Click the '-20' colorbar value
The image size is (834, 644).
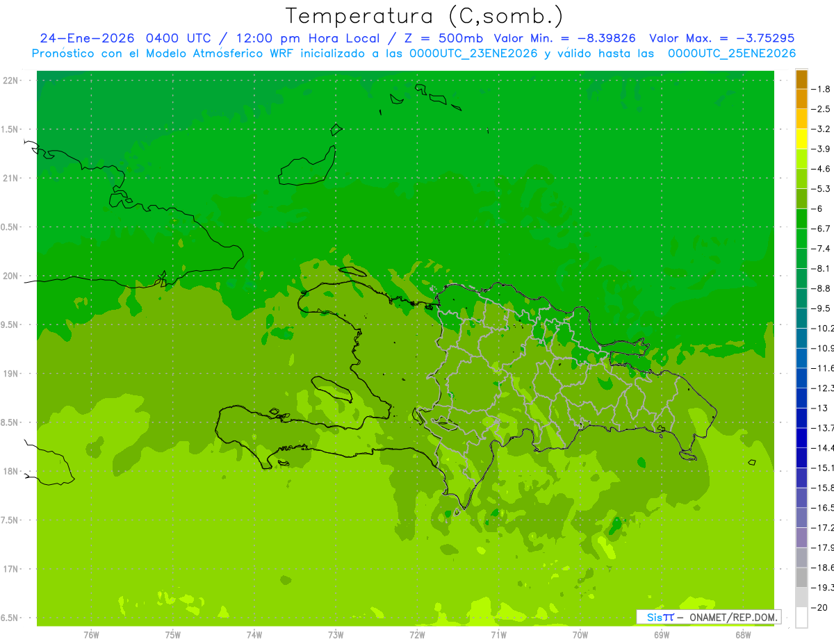[x=820, y=608]
